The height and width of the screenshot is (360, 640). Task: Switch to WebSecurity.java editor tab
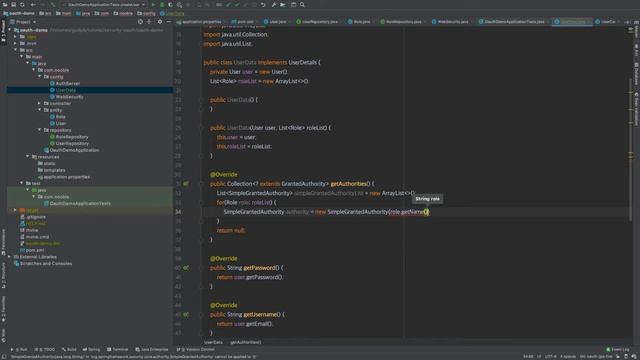click(x=452, y=22)
